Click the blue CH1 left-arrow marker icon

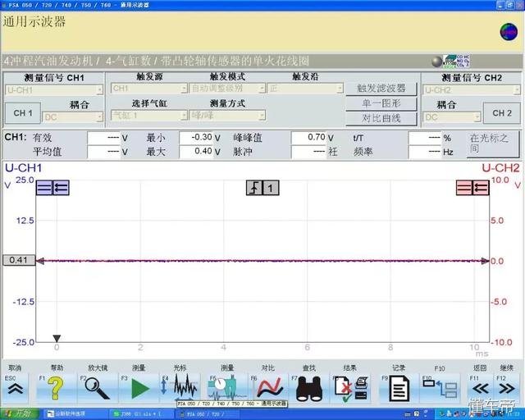(x=61, y=188)
